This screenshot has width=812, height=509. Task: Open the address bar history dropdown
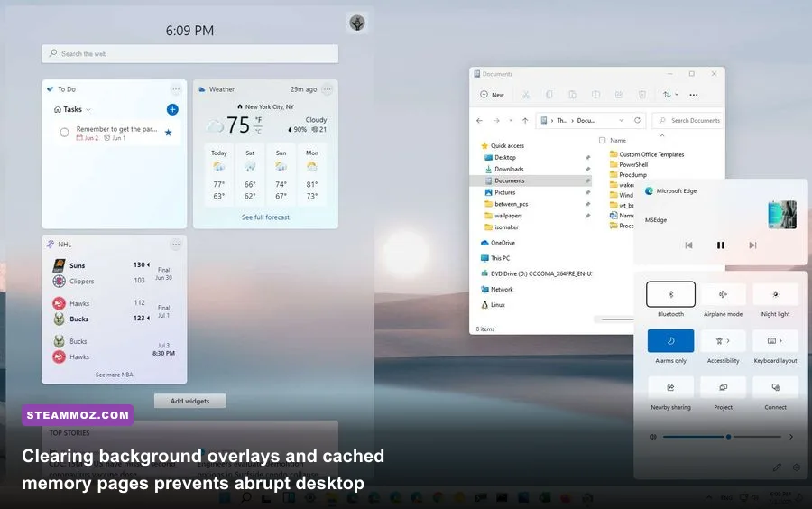pos(621,120)
